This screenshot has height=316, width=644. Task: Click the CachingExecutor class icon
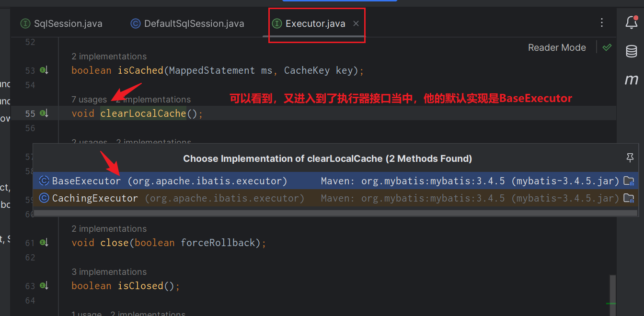point(44,198)
